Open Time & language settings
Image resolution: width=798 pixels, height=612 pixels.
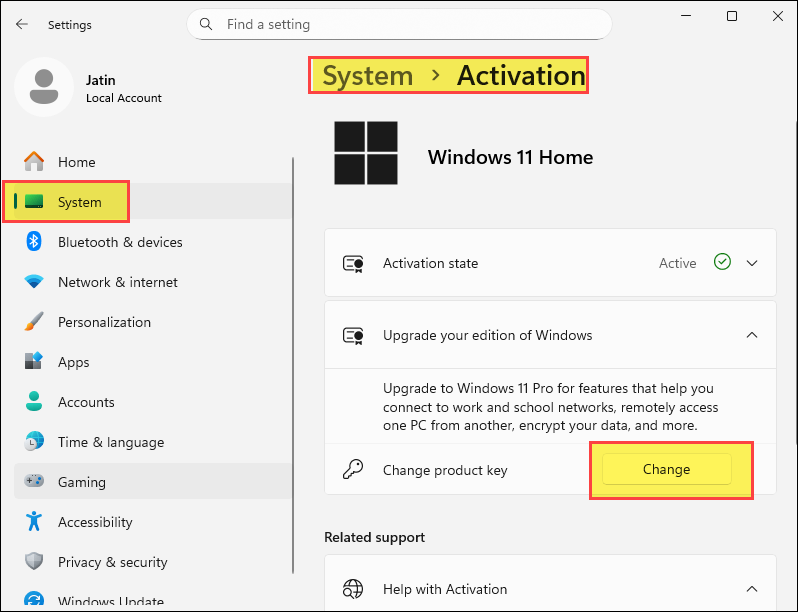point(153,442)
